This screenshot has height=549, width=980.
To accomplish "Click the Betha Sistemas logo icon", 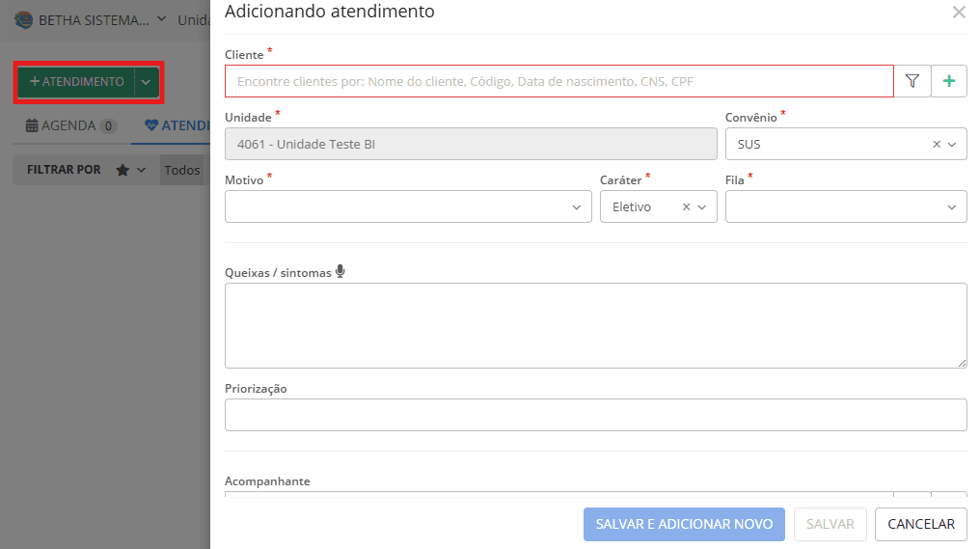I will (24, 20).
